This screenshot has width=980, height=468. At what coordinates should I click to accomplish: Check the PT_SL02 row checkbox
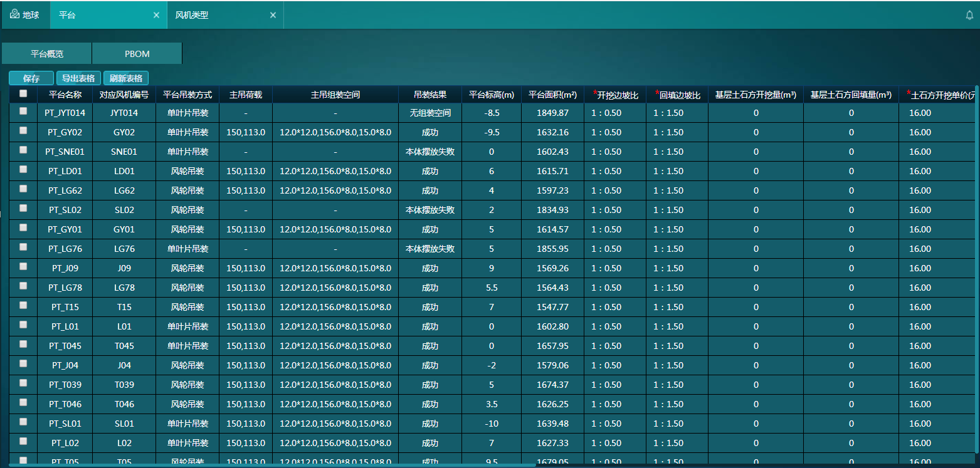[x=23, y=208]
